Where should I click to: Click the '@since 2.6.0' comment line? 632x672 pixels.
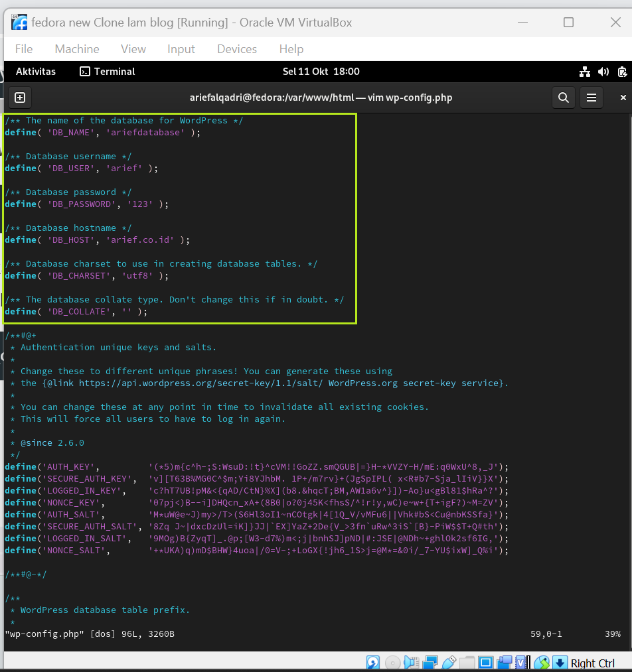tap(52, 442)
